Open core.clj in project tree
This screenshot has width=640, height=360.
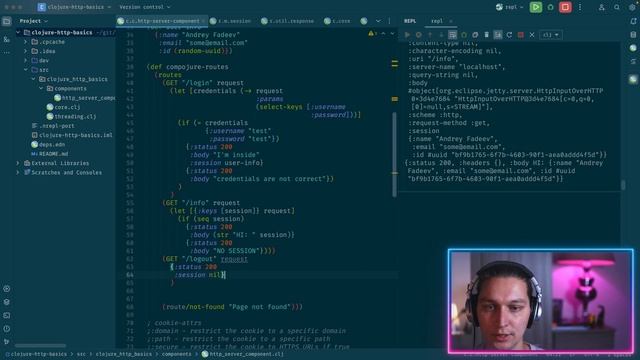click(63, 107)
